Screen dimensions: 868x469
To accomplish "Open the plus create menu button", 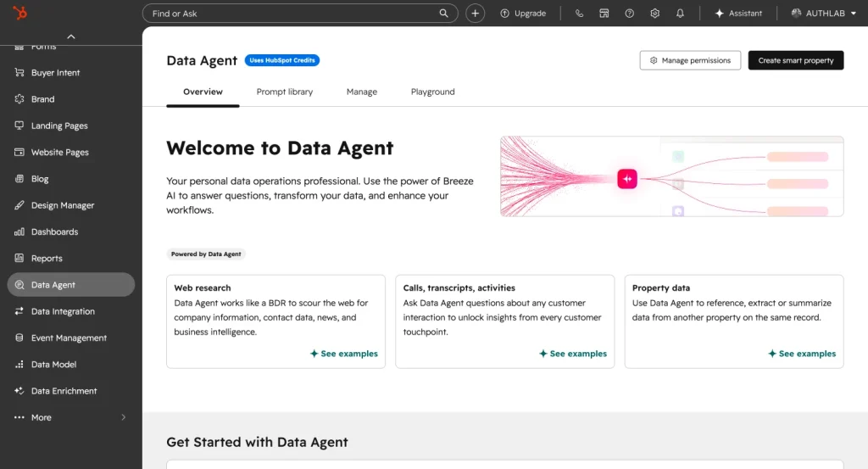I will [475, 14].
